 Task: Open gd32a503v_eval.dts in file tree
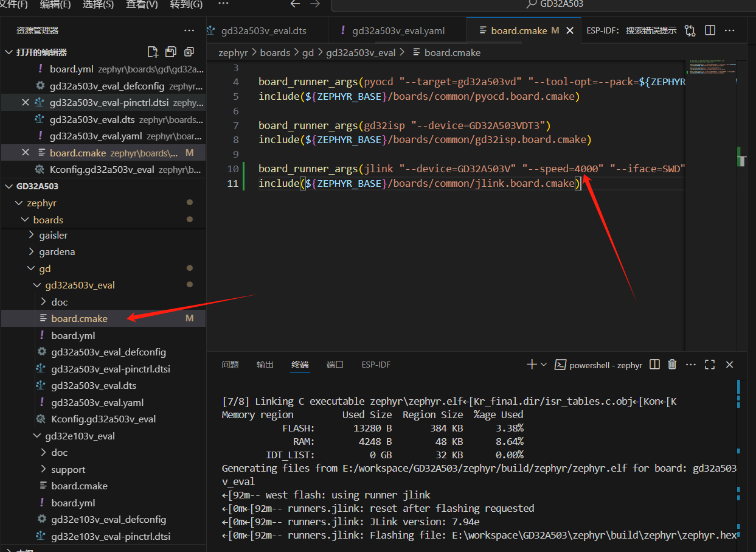click(94, 385)
